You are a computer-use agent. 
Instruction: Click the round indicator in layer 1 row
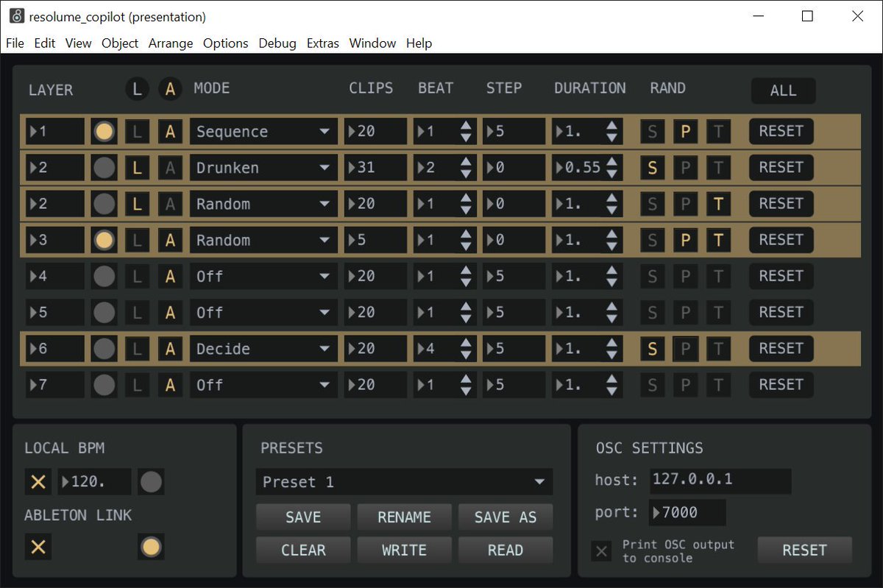[104, 132]
